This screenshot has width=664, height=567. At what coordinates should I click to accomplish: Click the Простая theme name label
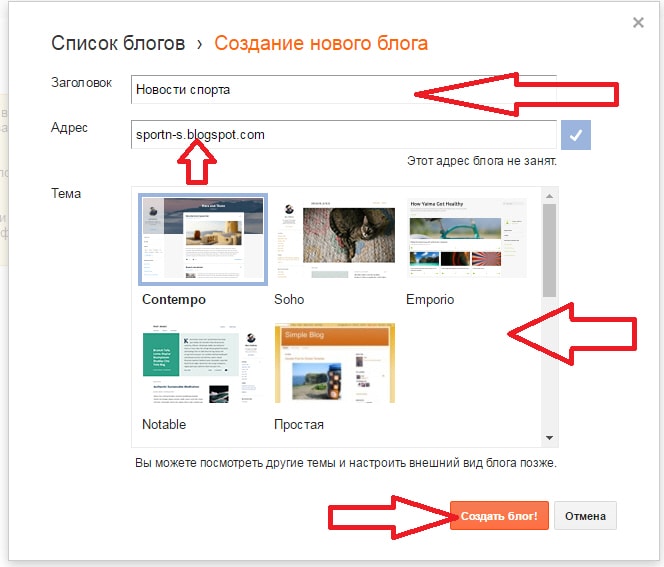click(x=299, y=424)
